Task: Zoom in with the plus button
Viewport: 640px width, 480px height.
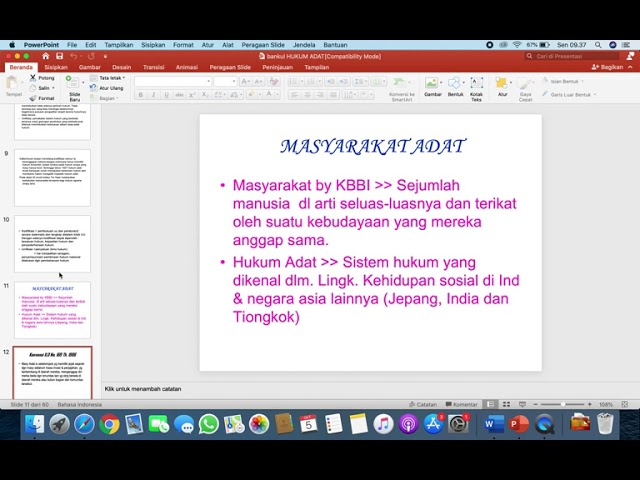Action: [589, 404]
